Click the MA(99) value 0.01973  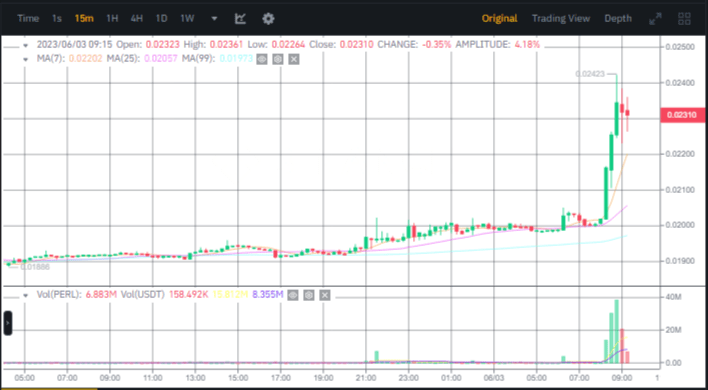pos(236,59)
